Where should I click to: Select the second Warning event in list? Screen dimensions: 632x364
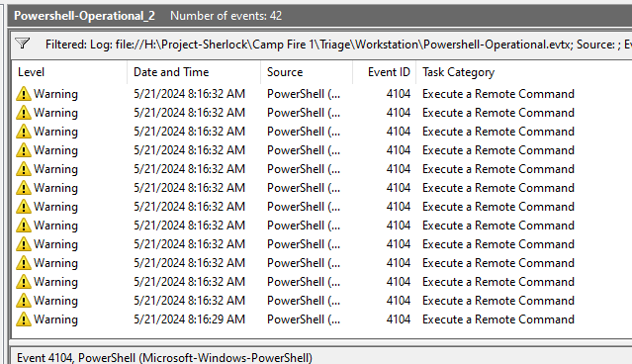point(321,113)
